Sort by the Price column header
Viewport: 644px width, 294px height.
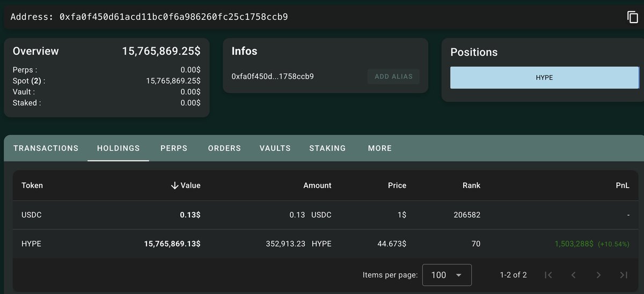tap(397, 185)
